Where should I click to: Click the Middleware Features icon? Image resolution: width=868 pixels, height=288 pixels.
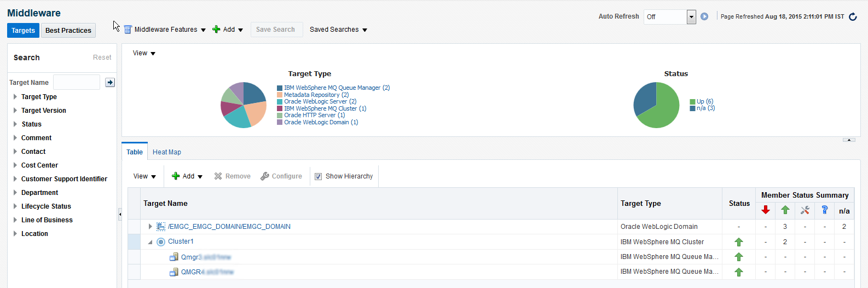128,30
